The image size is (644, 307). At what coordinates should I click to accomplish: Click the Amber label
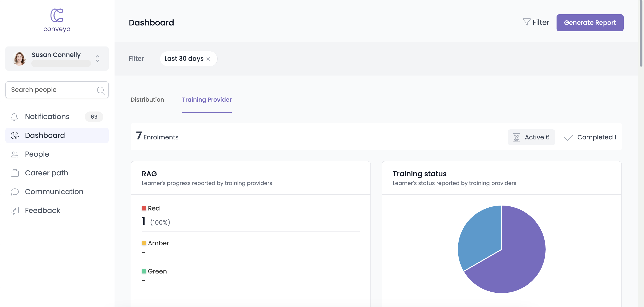click(159, 243)
